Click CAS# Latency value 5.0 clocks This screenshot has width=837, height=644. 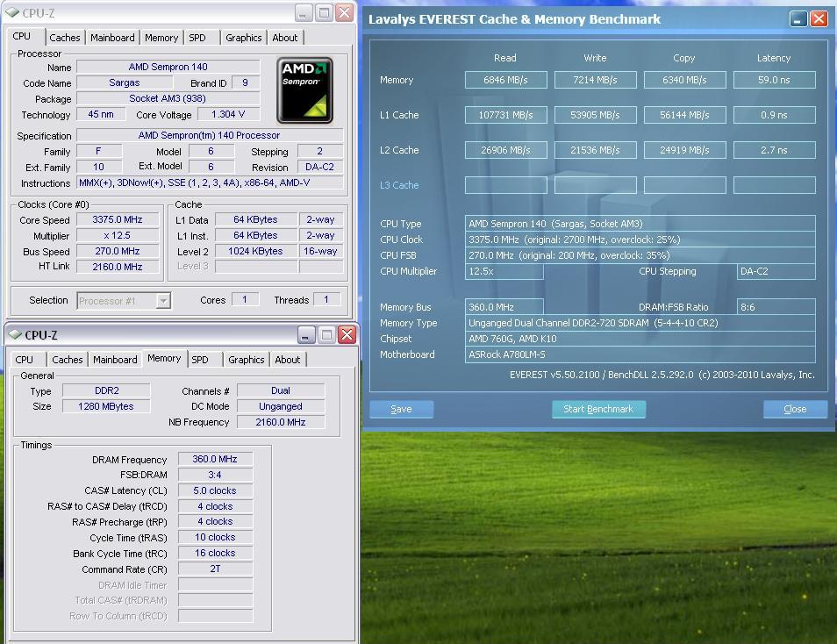pyautogui.click(x=215, y=490)
